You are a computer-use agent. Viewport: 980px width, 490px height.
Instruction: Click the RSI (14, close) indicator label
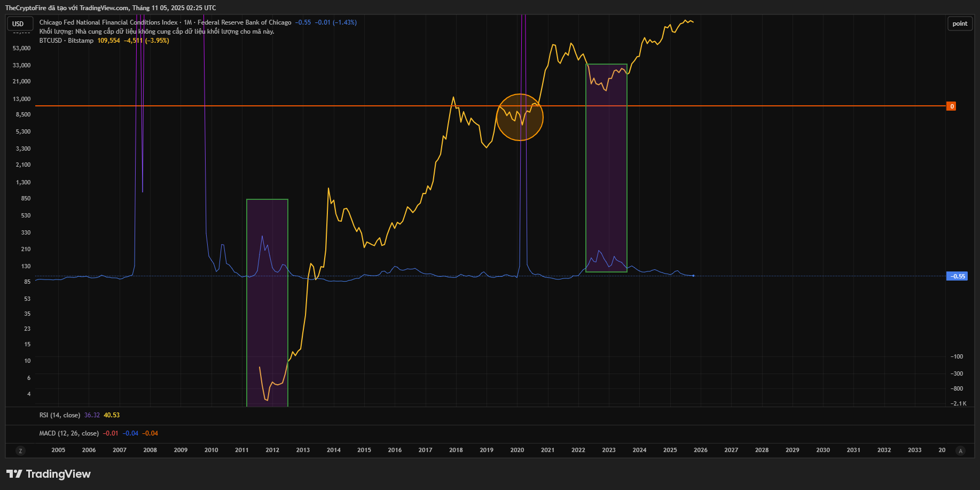pos(60,415)
